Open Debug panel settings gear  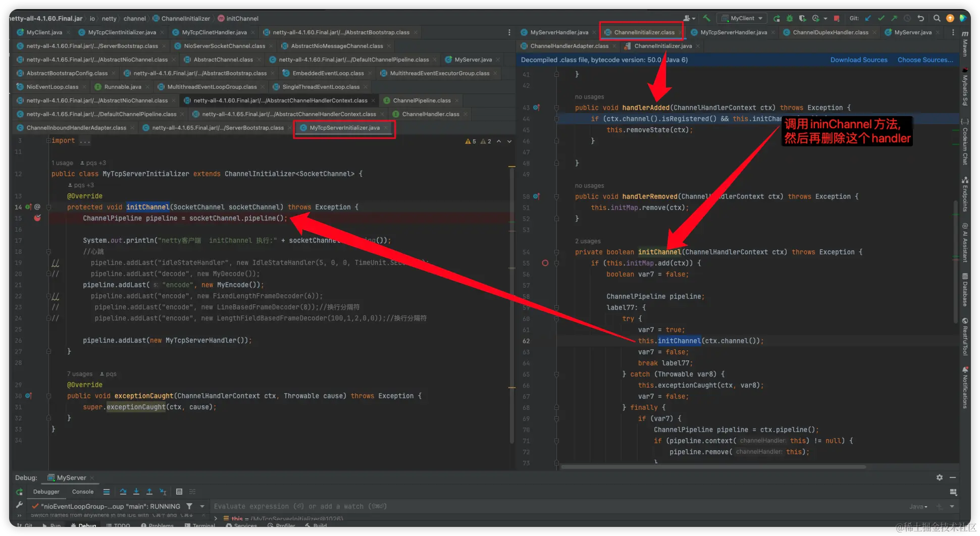pos(939,477)
